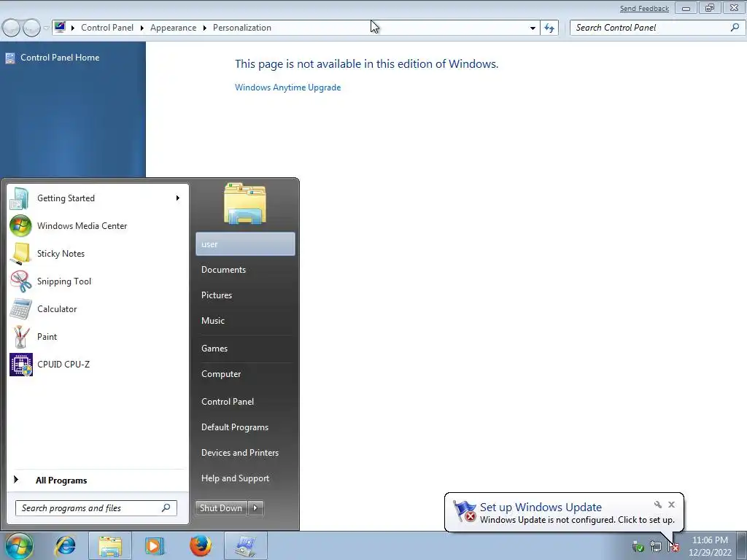Click magnifier icon in Start search box
Screen dimensions: 747x560
[166, 508]
